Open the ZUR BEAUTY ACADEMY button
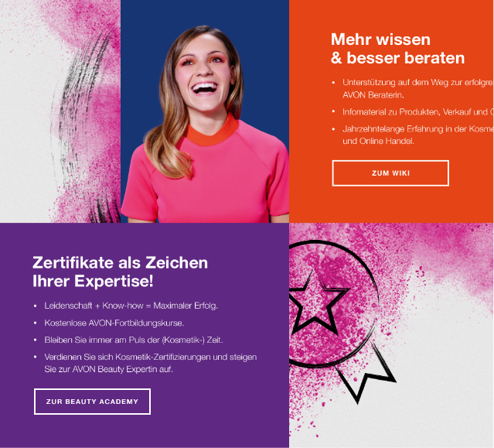The height and width of the screenshot is (448, 494). click(92, 402)
